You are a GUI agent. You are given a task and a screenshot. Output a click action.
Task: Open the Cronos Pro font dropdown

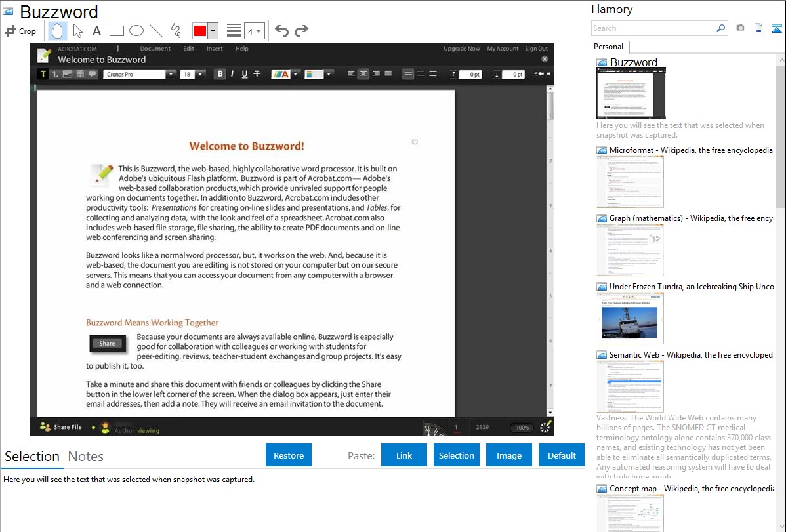[x=171, y=74]
